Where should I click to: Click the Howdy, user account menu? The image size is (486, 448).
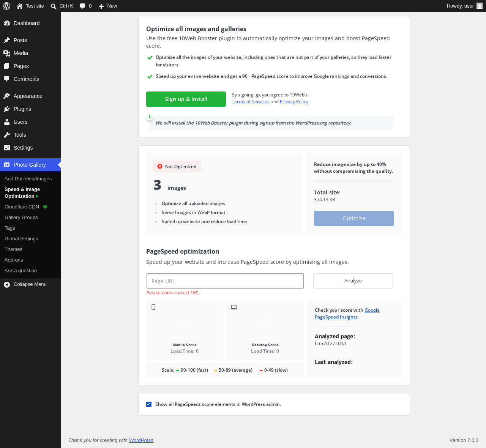pyautogui.click(x=464, y=6)
